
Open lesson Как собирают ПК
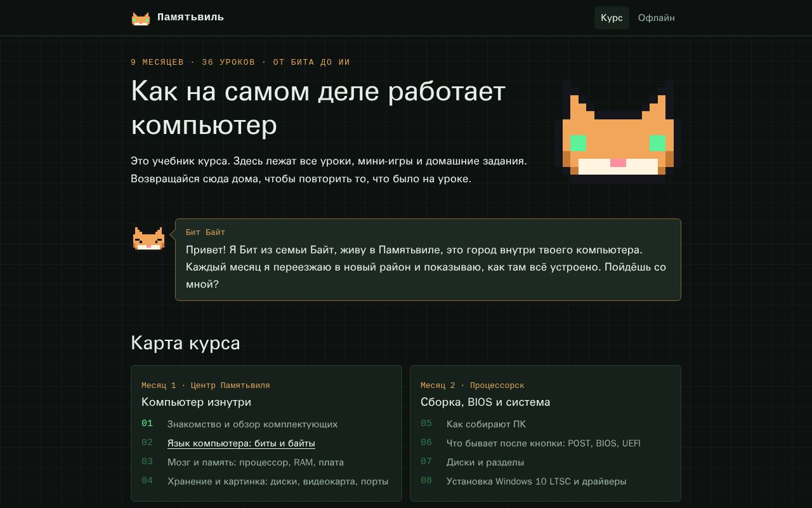486,424
